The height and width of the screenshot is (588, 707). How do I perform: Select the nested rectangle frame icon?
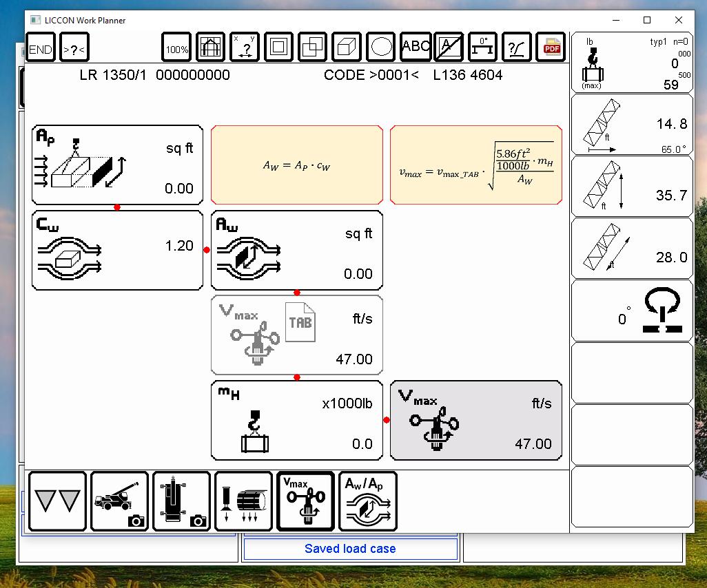point(278,48)
